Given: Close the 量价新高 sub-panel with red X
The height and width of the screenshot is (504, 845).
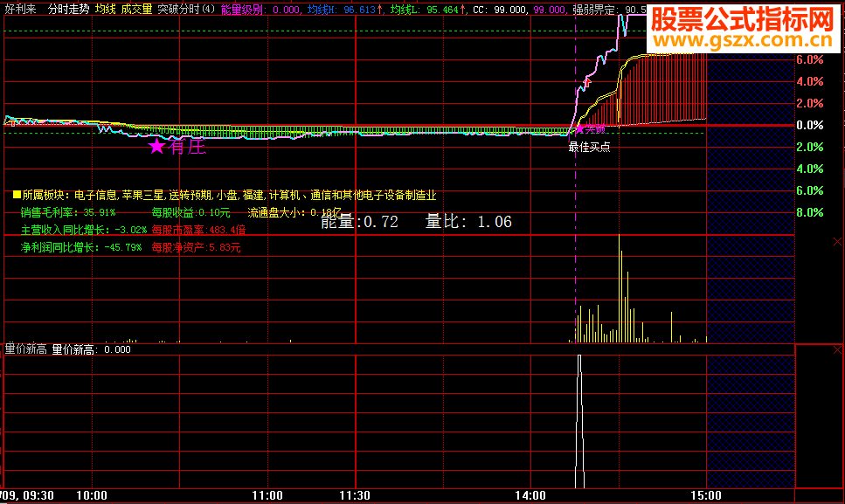Looking at the screenshot, I should 837,350.
